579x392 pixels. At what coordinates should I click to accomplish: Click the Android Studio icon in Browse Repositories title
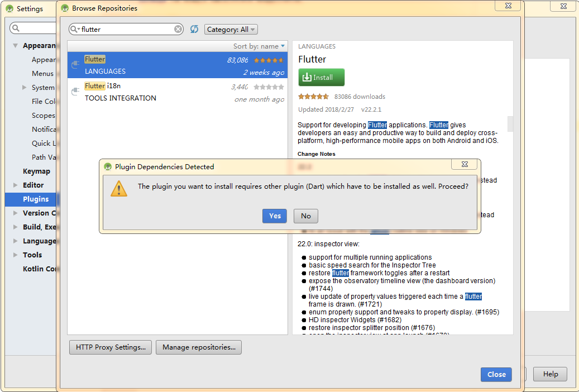(65, 8)
